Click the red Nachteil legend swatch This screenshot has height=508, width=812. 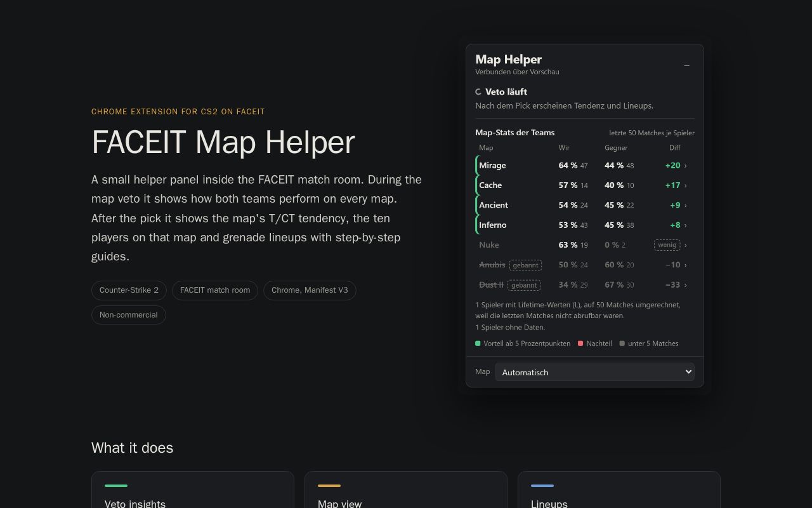(x=580, y=344)
